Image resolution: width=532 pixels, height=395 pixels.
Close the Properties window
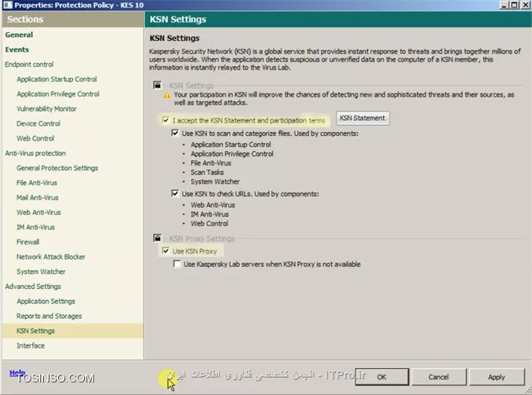click(x=525, y=5)
